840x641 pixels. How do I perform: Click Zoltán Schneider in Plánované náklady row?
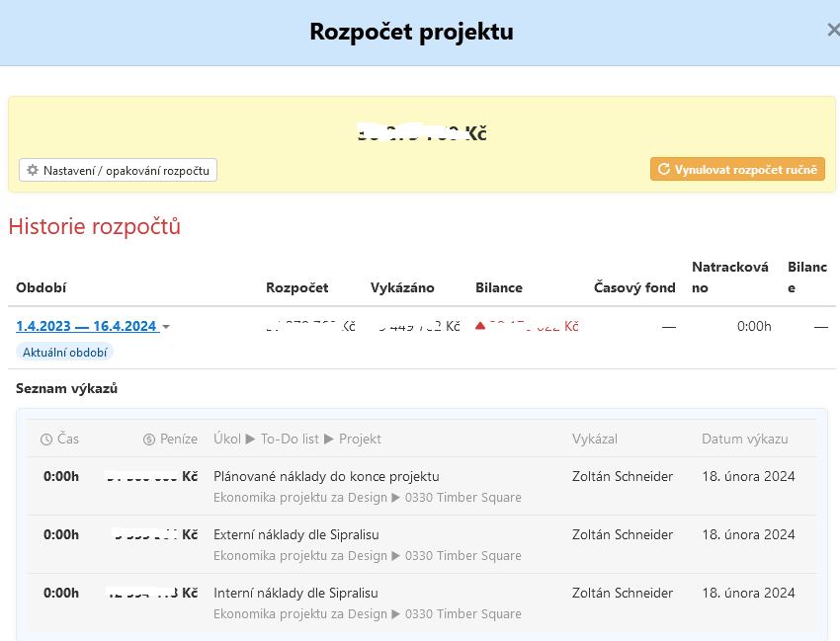[623, 476]
